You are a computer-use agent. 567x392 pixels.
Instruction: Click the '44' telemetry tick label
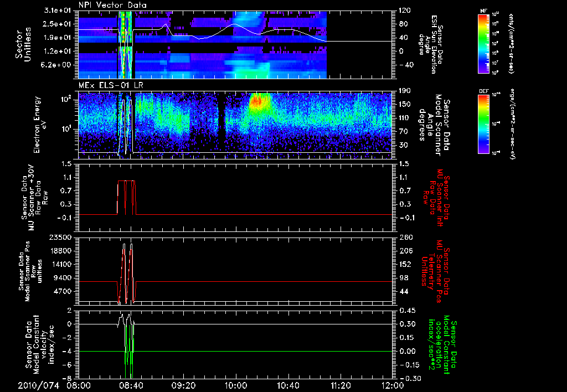(x=403, y=291)
